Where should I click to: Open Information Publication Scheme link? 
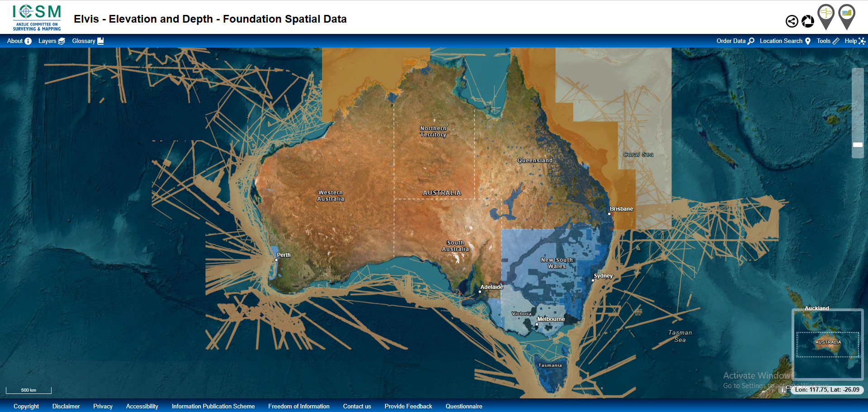pyautogui.click(x=213, y=406)
